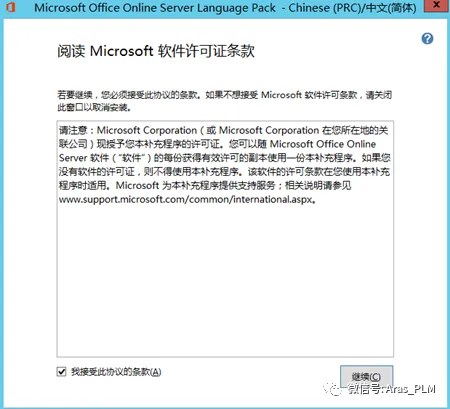The height and width of the screenshot is (409, 450).
Task: Click the line starting with Server 软件
Action: click(224, 158)
